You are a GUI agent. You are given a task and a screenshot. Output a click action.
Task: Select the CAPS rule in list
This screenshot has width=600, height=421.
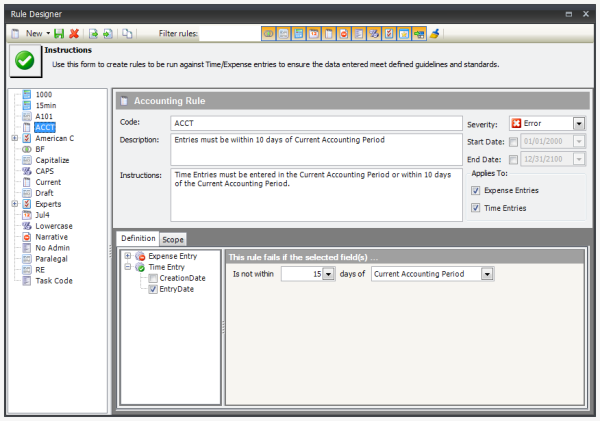click(46, 170)
